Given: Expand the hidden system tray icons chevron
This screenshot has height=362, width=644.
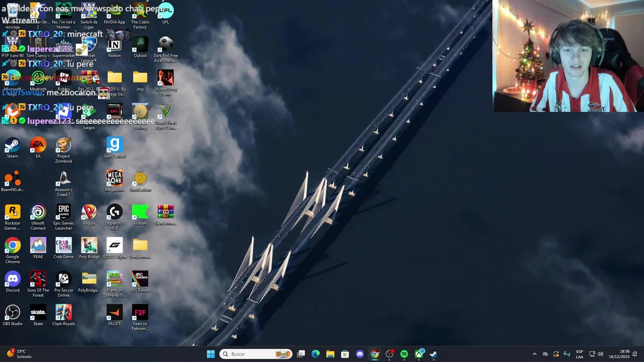Looking at the screenshot, I should click(x=534, y=354).
